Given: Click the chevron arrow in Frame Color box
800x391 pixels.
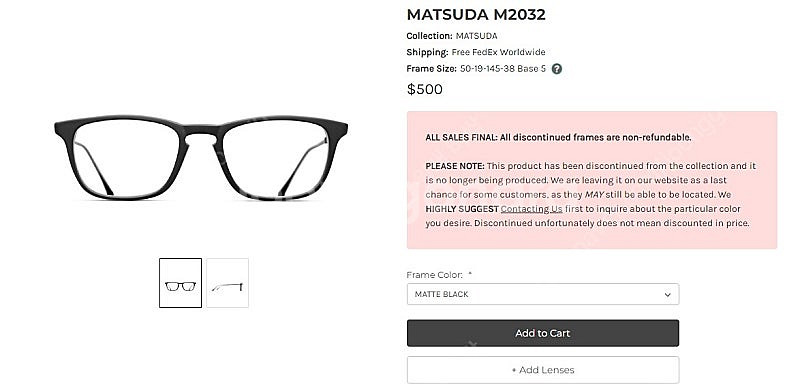Looking at the screenshot, I should tap(667, 295).
